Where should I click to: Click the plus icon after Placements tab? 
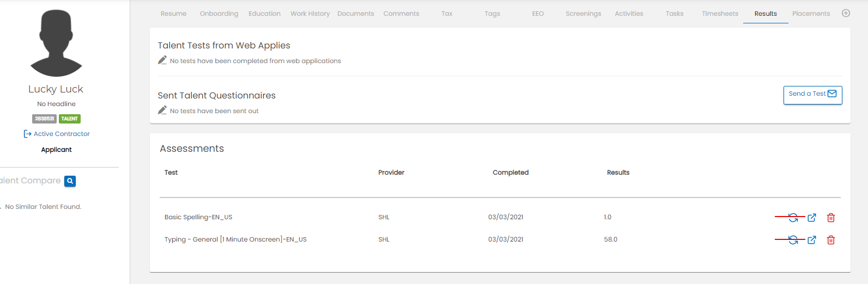point(846,14)
